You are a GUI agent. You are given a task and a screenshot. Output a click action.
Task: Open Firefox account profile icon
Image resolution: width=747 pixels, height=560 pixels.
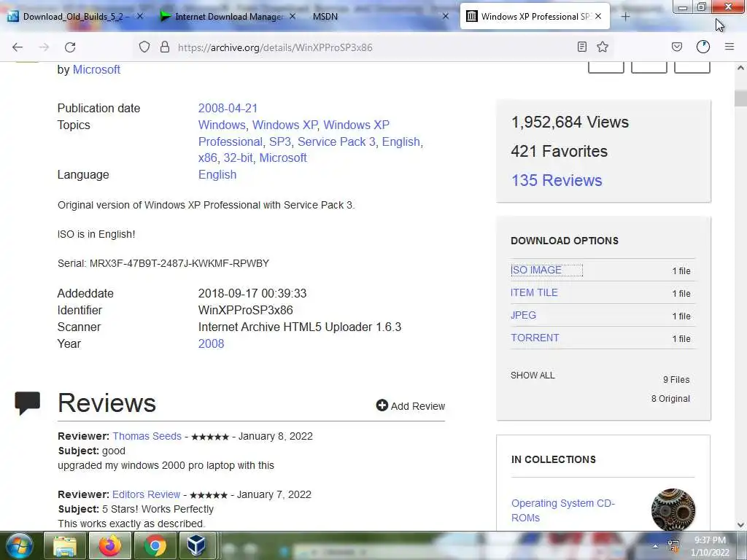point(703,47)
